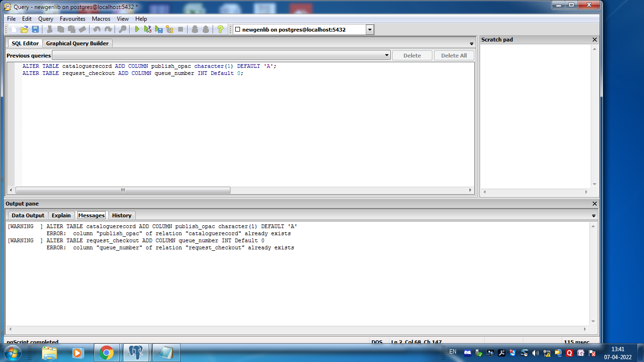This screenshot has width=644, height=362.
Task: Click the Save file toolbar icon
Action: click(x=35, y=30)
